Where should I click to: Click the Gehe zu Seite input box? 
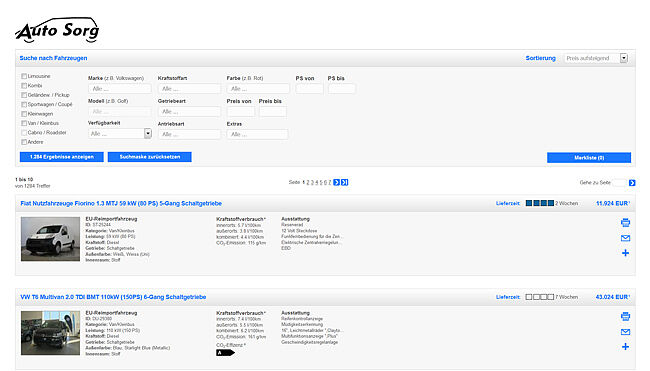click(619, 183)
